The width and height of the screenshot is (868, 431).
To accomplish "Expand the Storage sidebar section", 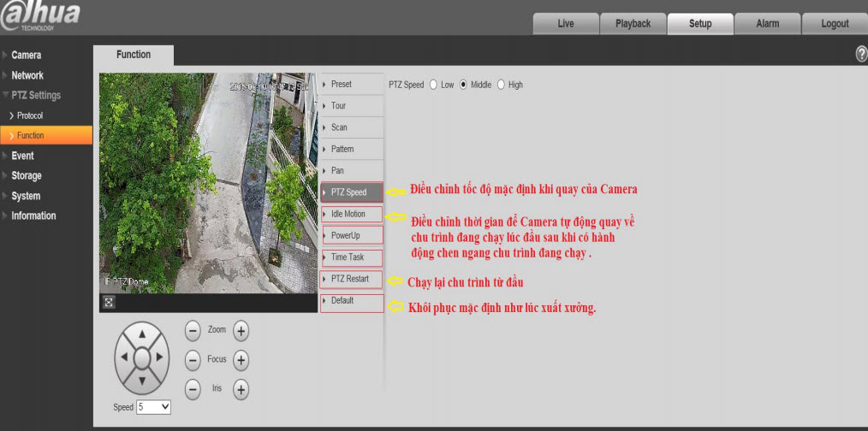I will point(26,175).
